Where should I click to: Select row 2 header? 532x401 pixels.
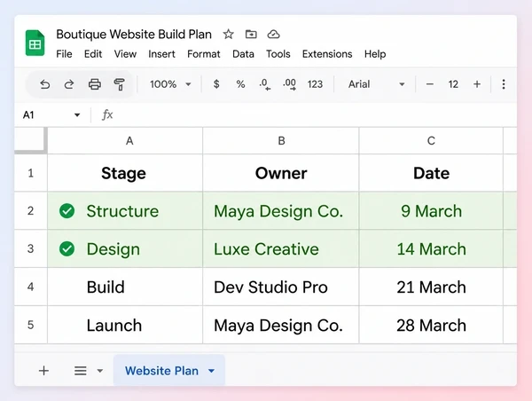tap(30, 211)
